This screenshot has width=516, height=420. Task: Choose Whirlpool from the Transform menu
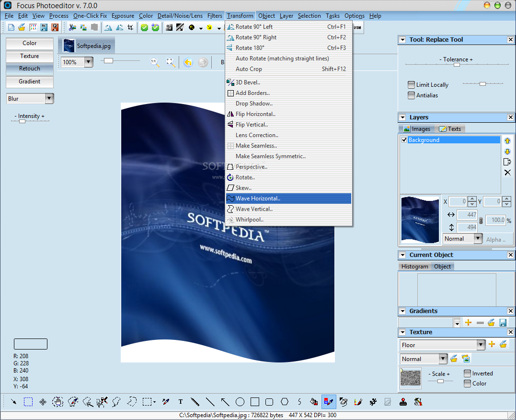click(288, 220)
